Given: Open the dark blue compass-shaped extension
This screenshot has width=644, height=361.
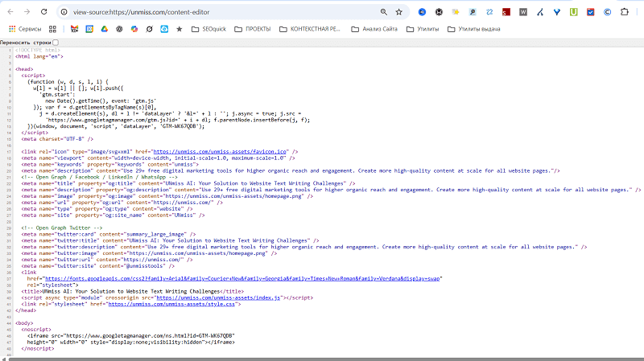Looking at the screenshot, I should click(540, 12).
